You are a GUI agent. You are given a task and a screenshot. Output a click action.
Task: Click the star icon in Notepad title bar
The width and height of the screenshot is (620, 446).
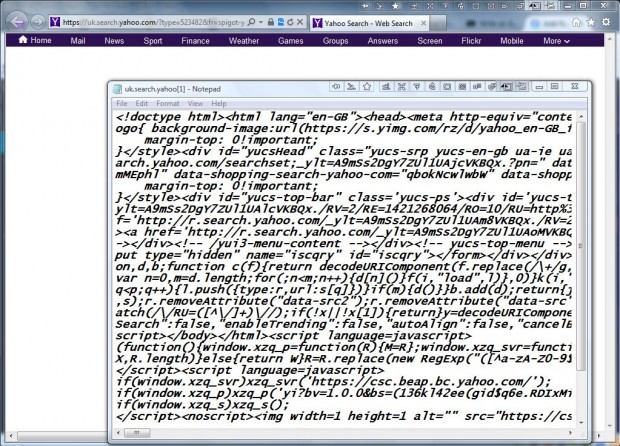367,86
